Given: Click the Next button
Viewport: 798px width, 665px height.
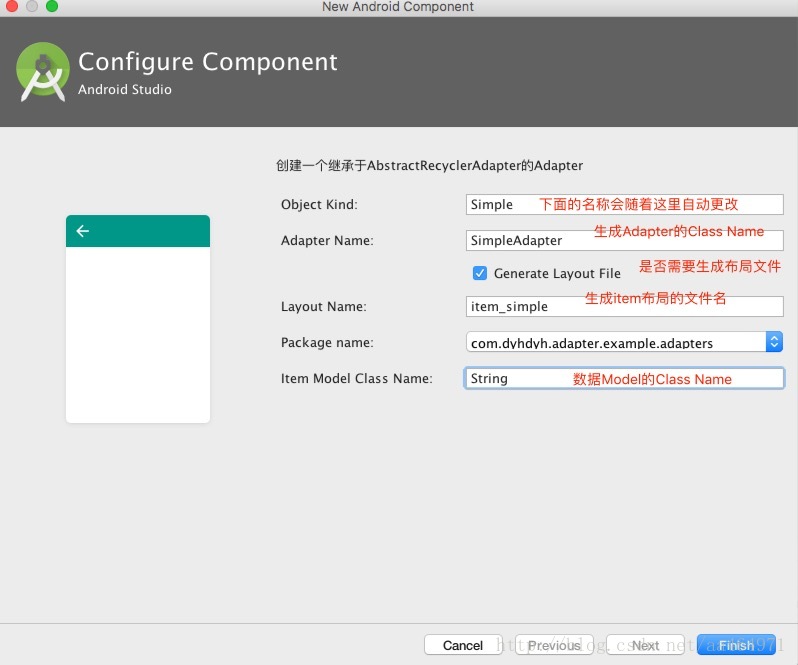Looking at the screenshot, I should 645,645.
